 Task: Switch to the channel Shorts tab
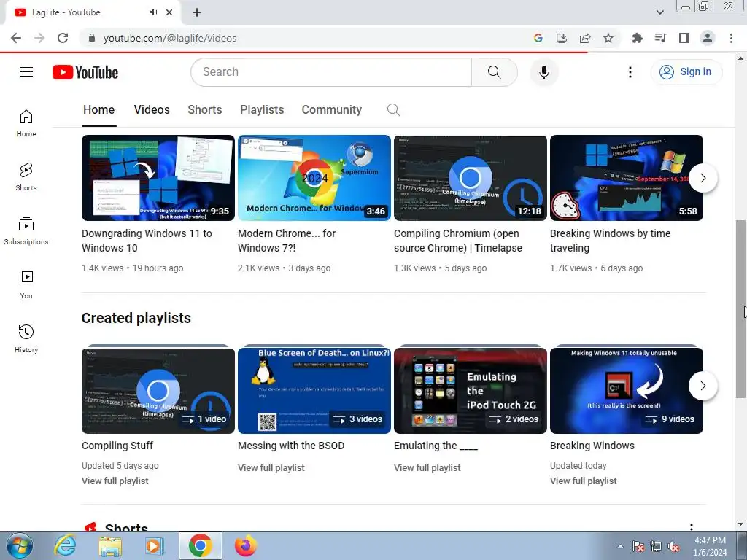coord(205,110)
